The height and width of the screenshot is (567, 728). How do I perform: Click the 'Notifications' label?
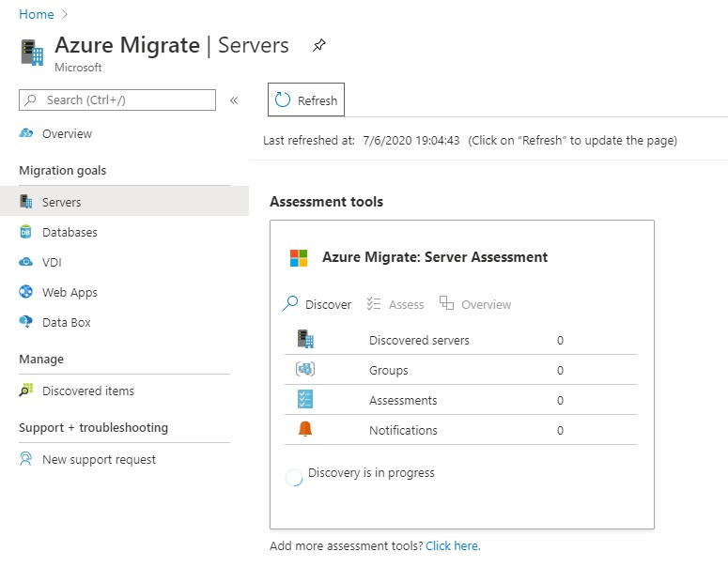[403, 430]
